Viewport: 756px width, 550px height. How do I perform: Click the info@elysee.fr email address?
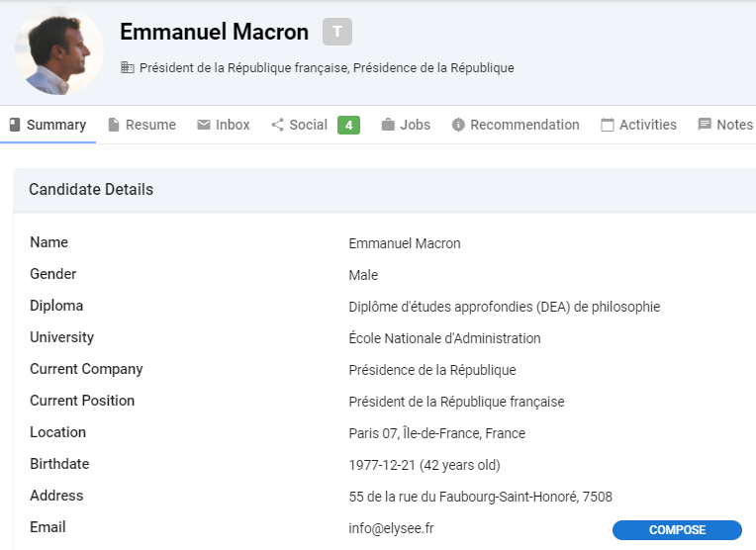[x=391, y=528]
